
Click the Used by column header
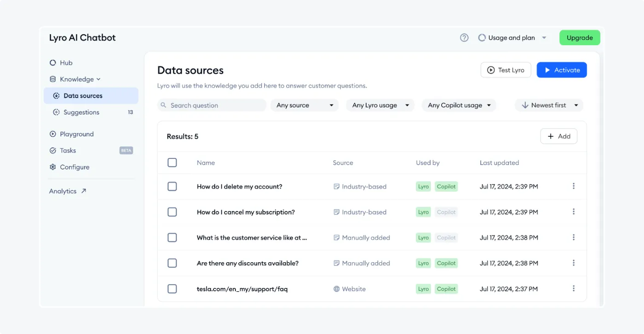(x=428, y=163)
